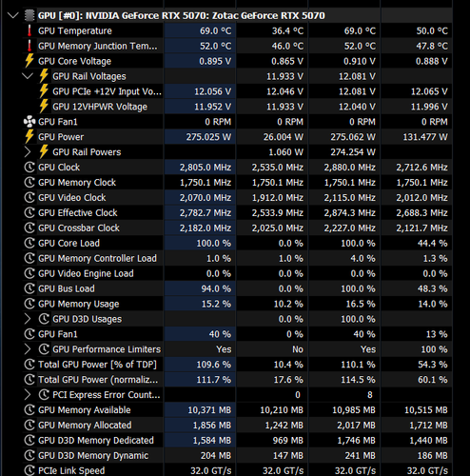This screenshot has height=476, width=470.
Task: Click the lightning icon beside GPU Power
Action: (29, 137)
